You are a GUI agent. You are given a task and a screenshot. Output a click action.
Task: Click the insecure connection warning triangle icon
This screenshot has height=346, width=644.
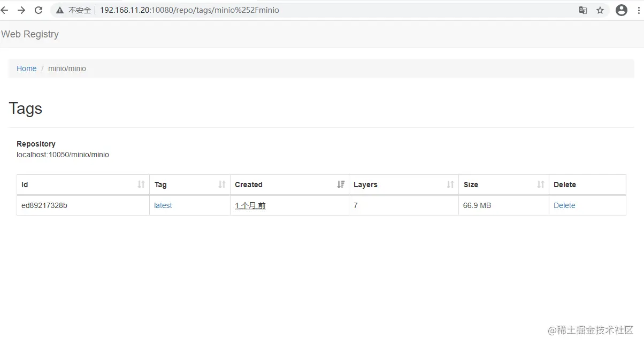coord(60,10)
